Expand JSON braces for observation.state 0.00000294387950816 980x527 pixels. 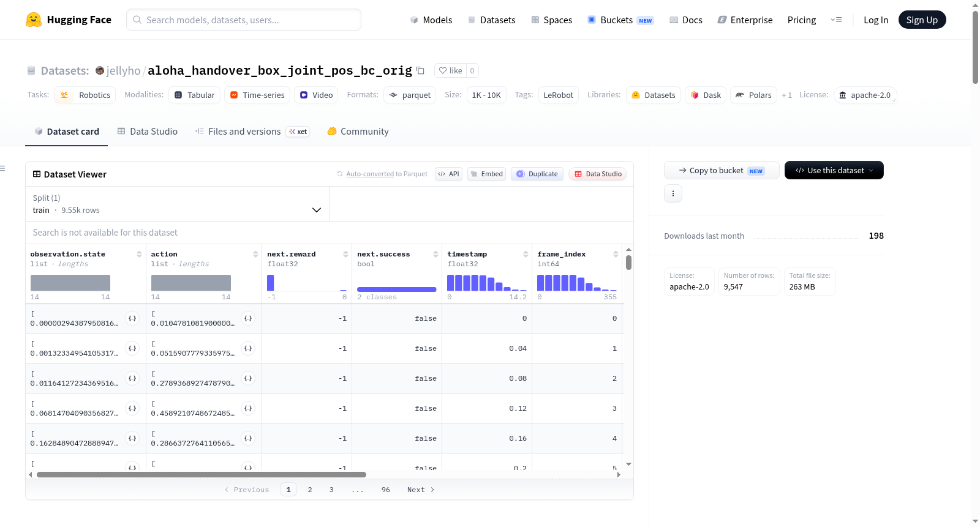point(132,318)
